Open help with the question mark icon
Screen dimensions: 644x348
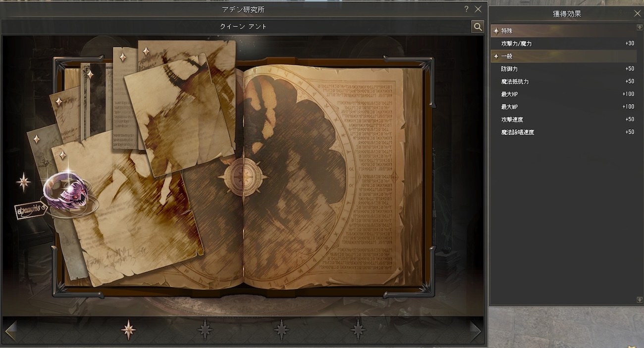466,9
